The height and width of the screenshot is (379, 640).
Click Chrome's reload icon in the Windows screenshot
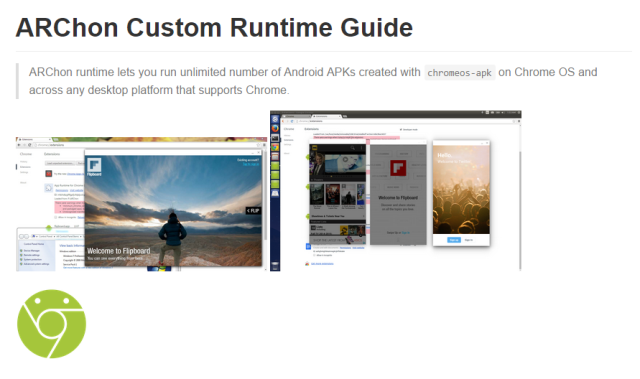pyautogui.click(x=29, y=145)
